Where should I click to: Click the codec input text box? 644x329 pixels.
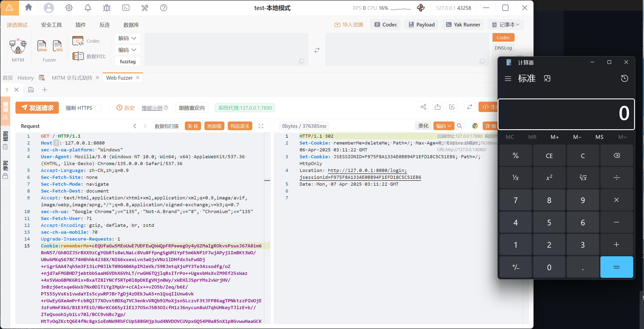pos(227,49)
